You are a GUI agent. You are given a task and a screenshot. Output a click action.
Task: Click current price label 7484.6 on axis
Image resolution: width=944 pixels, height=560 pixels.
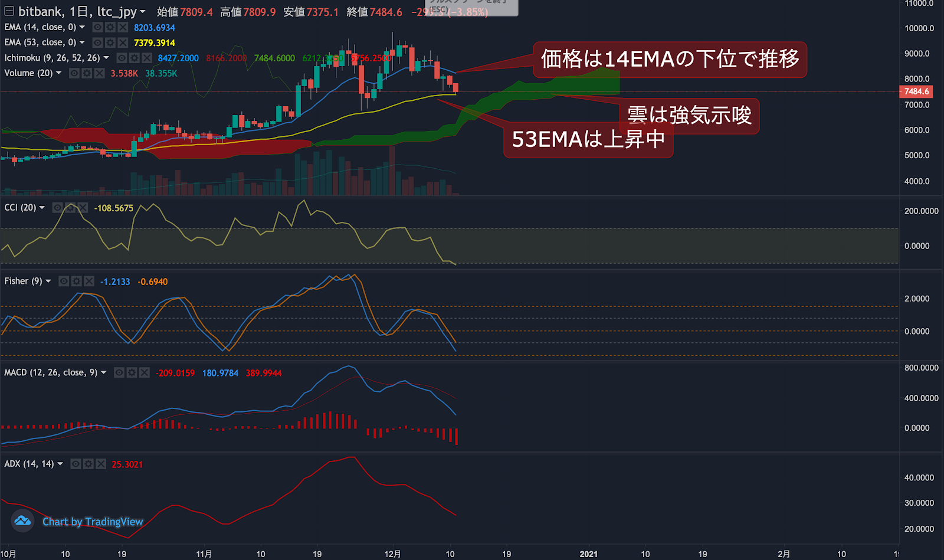coord(915,91)
